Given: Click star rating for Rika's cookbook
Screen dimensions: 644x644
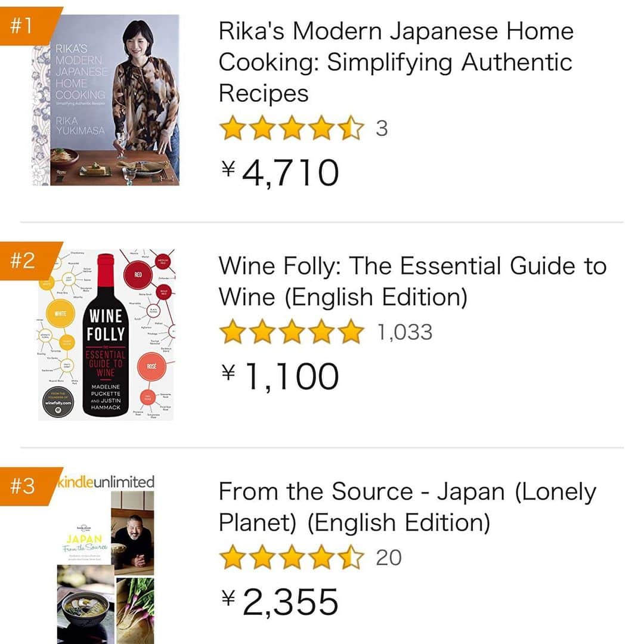Looking at the screenshot, I should coord(292,128).
